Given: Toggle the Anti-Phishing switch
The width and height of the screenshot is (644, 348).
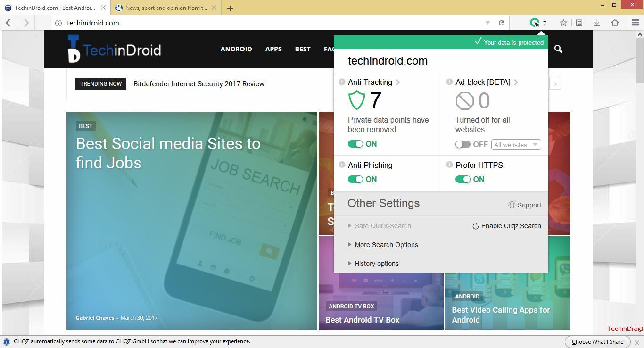Looking at the screenshot, I should tap(355, 179).
